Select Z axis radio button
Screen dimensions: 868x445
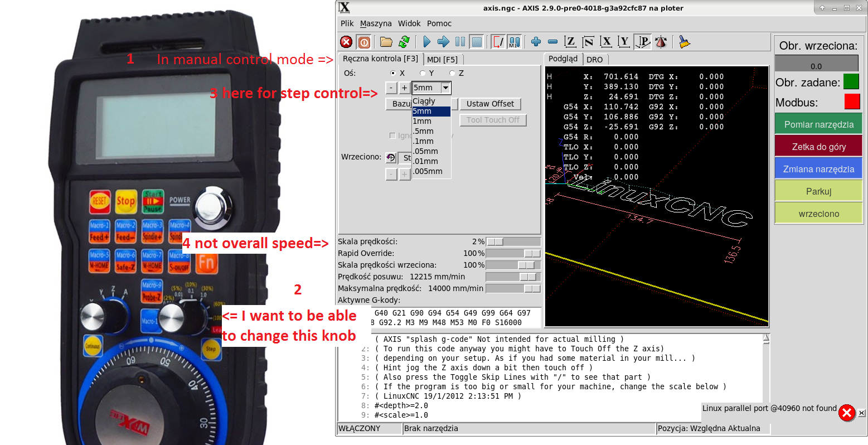(x=452, y=73)
